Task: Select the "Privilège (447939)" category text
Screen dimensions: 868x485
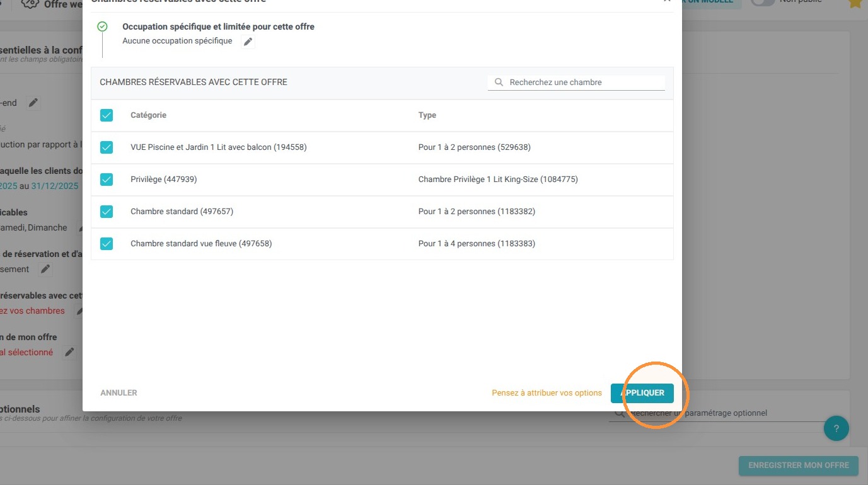Action: (x=164, y=180)
